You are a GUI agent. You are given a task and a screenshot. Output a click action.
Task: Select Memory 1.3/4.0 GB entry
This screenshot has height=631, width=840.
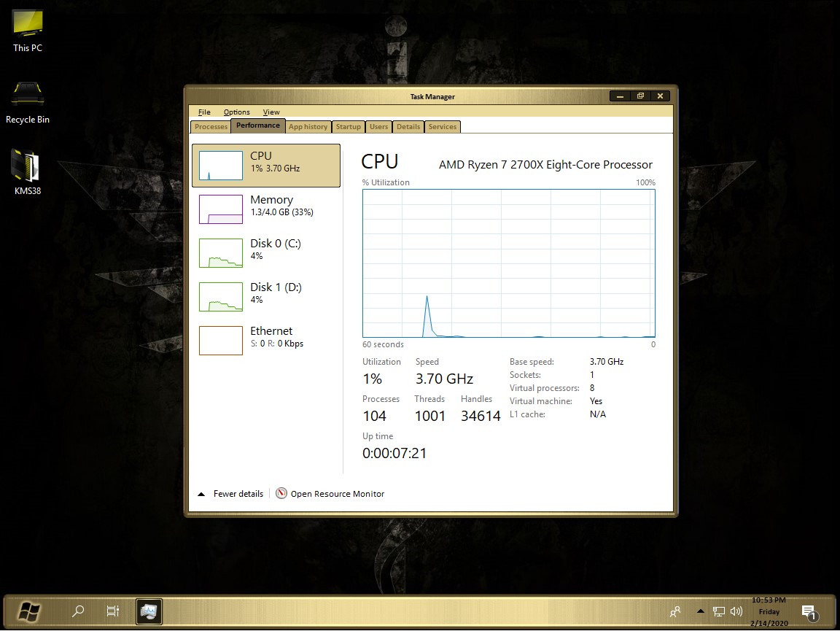coord(266,209)
